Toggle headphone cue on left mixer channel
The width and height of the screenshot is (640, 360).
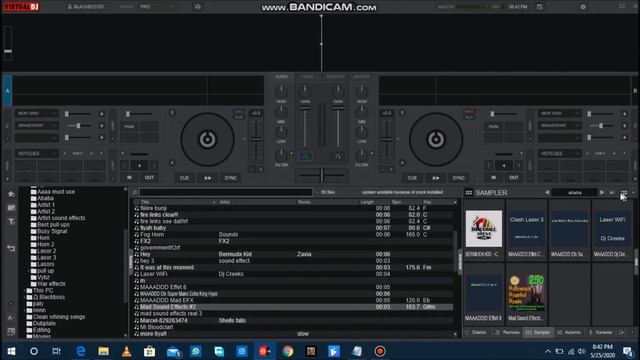[x=305, y=156]
